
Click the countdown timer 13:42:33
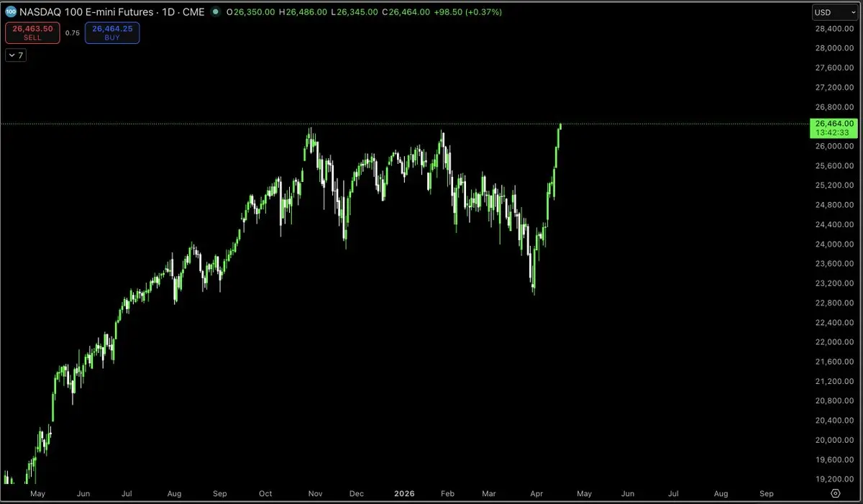[834, 133]
